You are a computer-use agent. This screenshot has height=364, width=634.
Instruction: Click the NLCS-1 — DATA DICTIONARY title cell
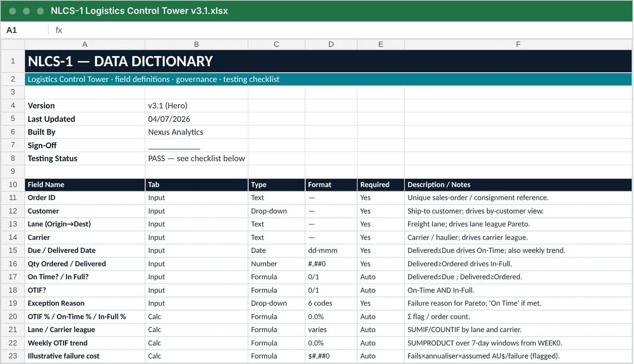(x=328, y=61)
